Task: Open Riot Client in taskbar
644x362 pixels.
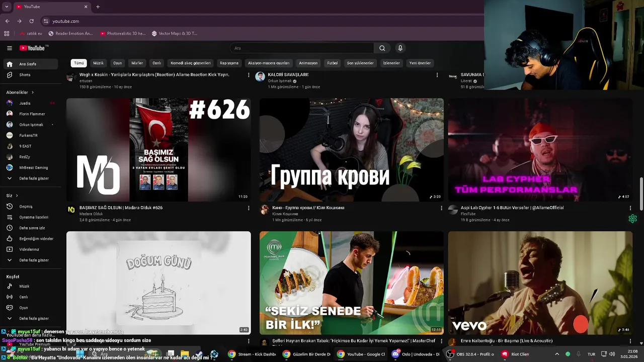Action: point(516,354)
